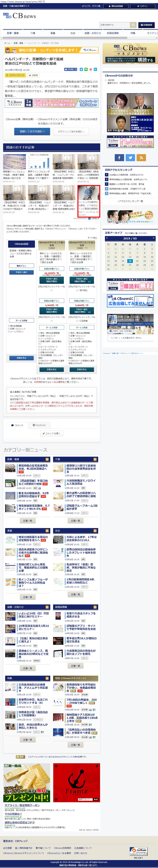This screenshot has width=158, height=868.
Task: Open the orange RSS feed icon in sidebar
Action: click(x=141, y=157)
